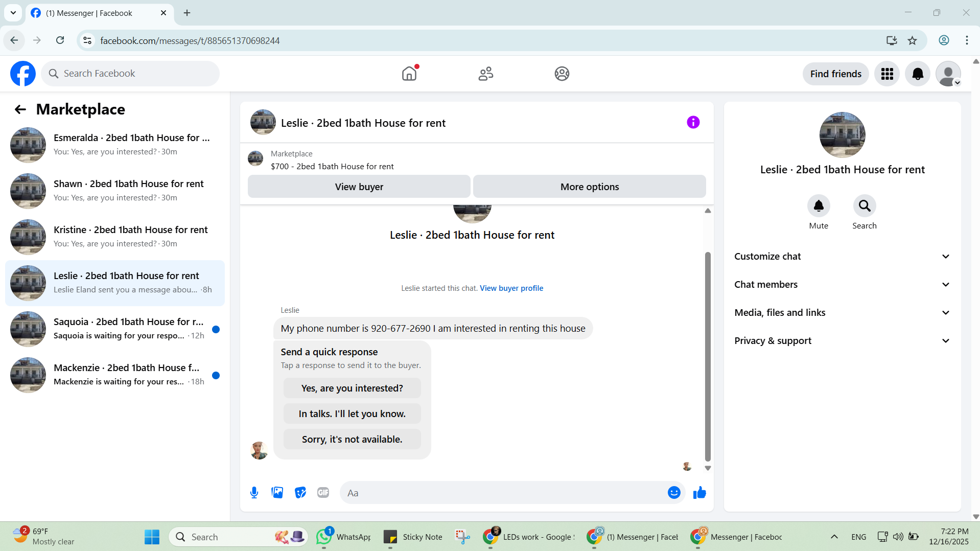The image size is (980, 551).
Task: Switch to LEDs work Chrome window
Action: pos(529,537)
